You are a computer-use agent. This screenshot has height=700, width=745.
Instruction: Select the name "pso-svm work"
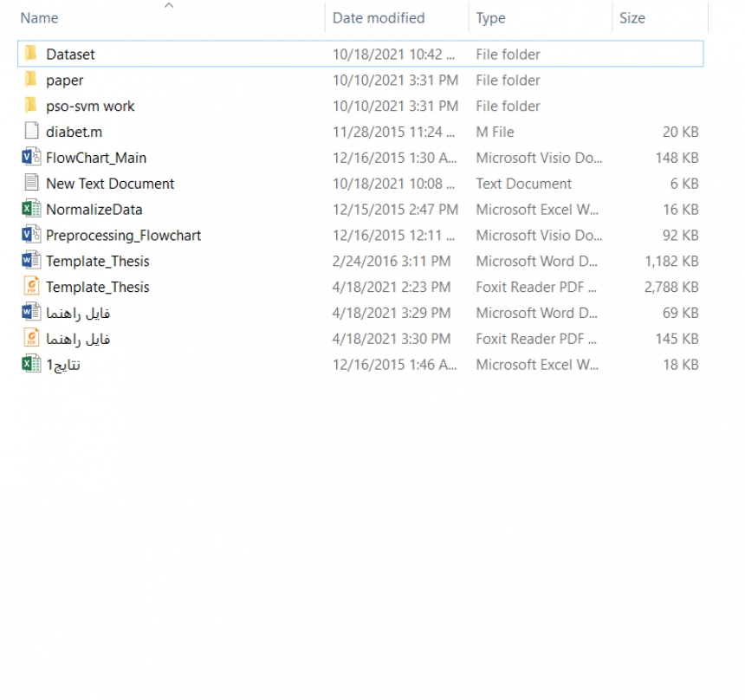90,106
